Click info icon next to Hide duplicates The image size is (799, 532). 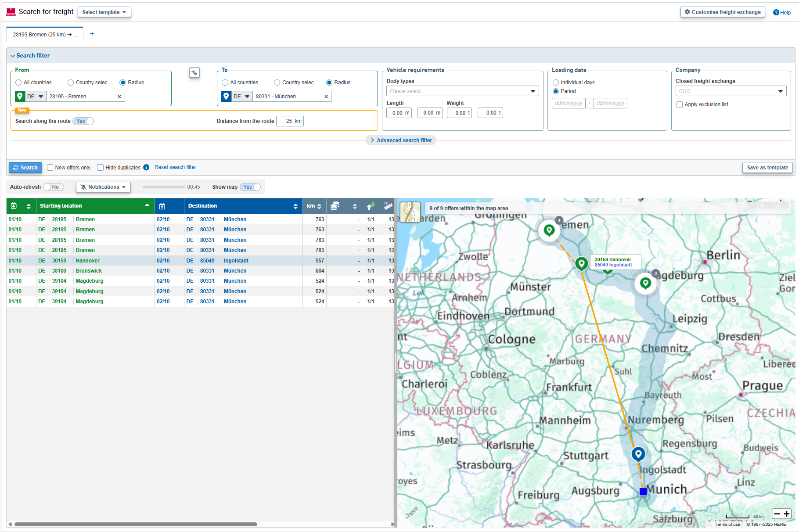(146, 167)
